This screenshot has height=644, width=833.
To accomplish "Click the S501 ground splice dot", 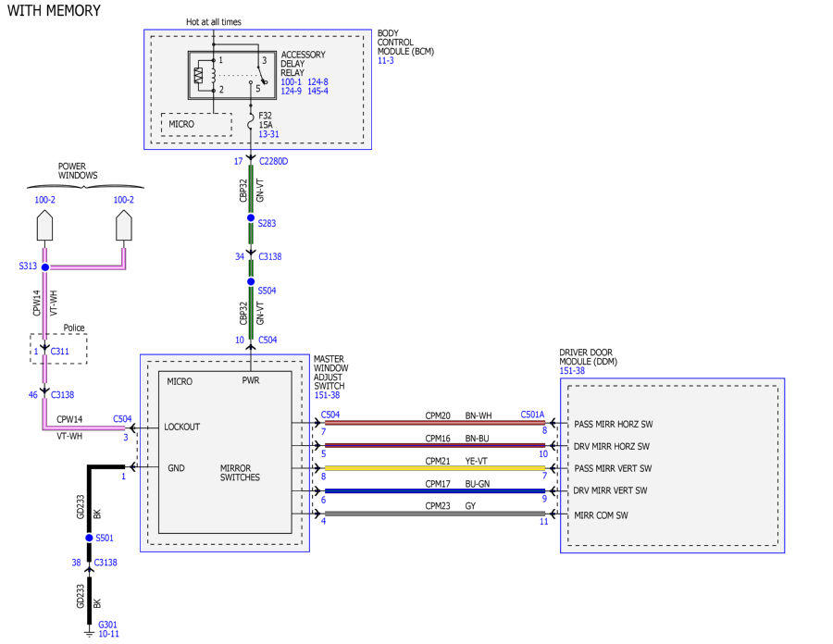I will click(89, 538).
